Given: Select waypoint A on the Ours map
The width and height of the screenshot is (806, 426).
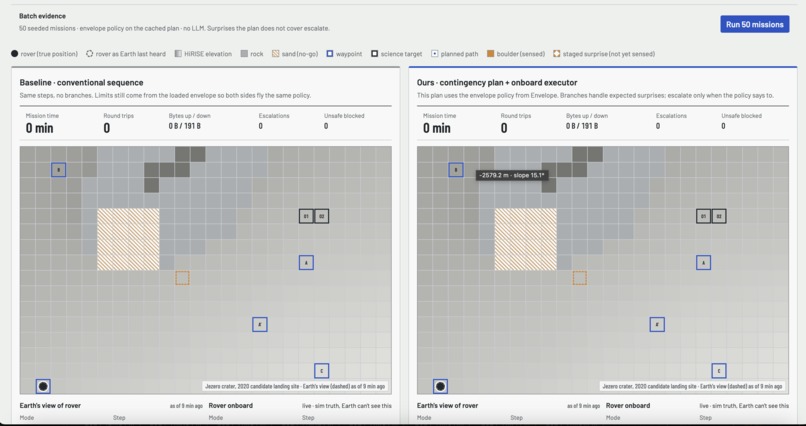Looking at the screenshot, I should (x=704, y=263).
